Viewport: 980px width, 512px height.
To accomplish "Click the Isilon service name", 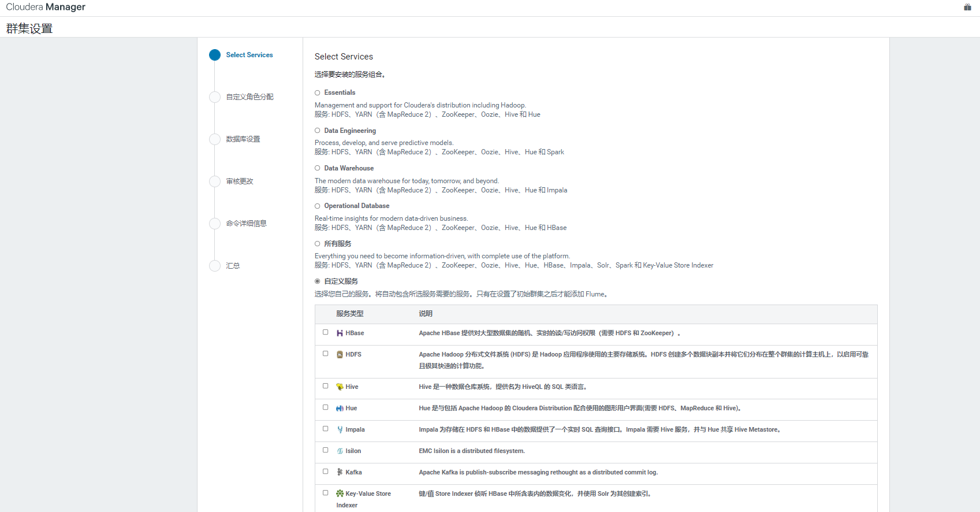I will 353,451.
